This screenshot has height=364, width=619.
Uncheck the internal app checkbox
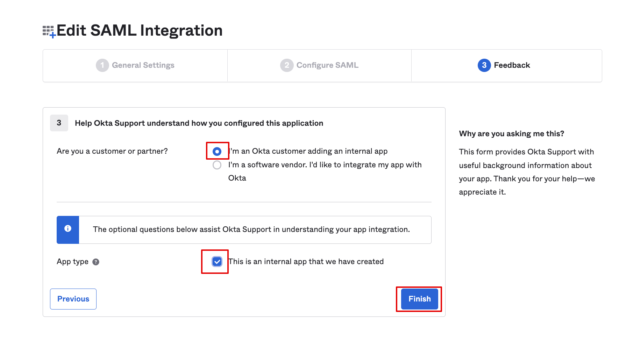pos(217,262)
